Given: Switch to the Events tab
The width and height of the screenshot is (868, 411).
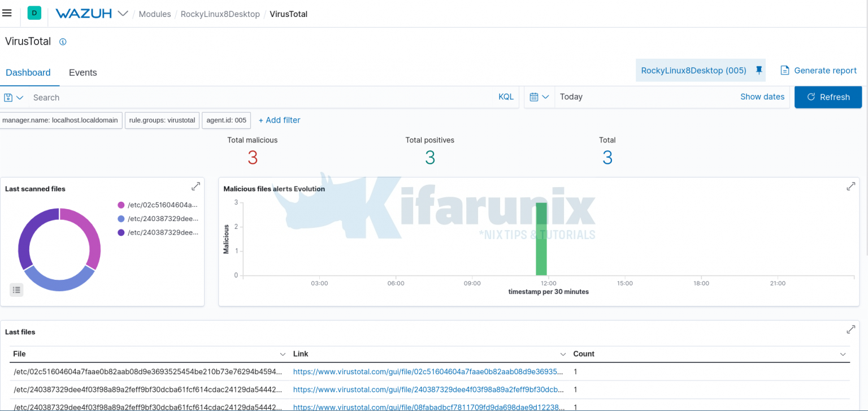Looking at the screenshot, I should [x=83, y=72].
